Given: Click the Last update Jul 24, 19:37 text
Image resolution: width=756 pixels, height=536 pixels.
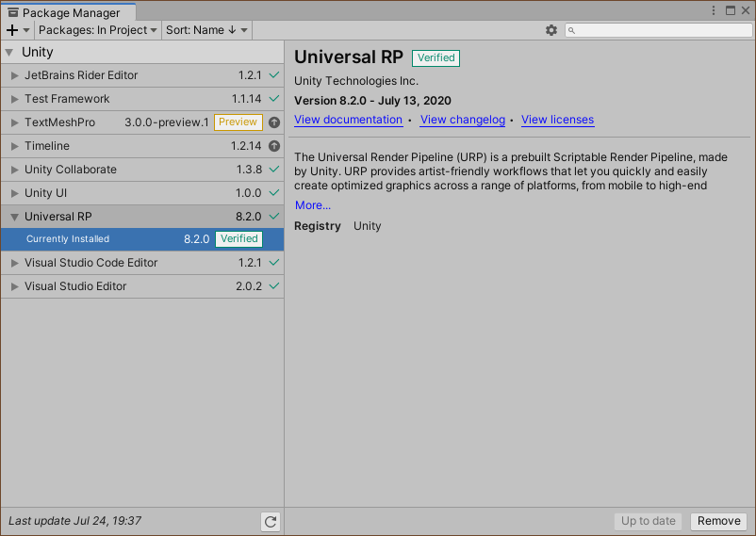Looking at the screenshot, I should pos(74,521).
